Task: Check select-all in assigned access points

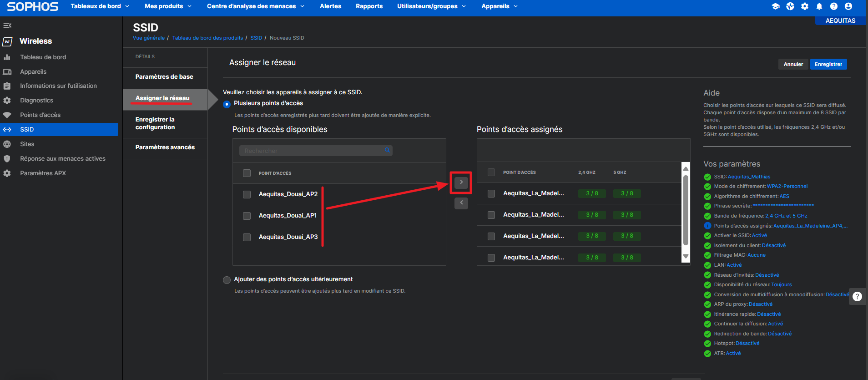Action: pos(491,172)
